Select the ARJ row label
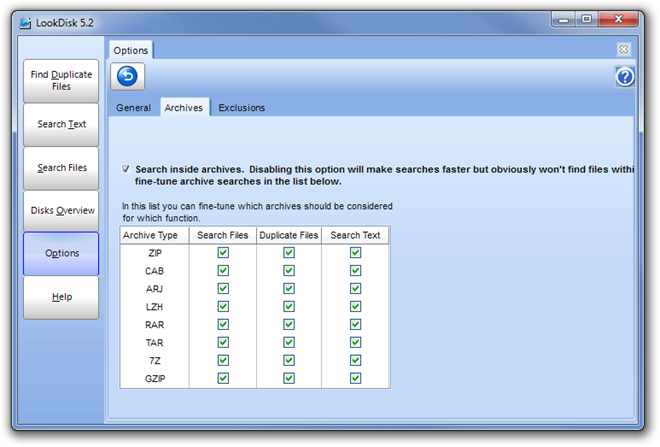 pos(154,289)
